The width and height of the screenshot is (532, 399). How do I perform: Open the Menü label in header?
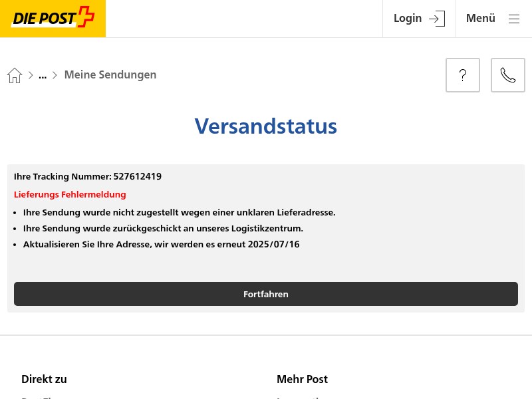click(x=480, y=18)
